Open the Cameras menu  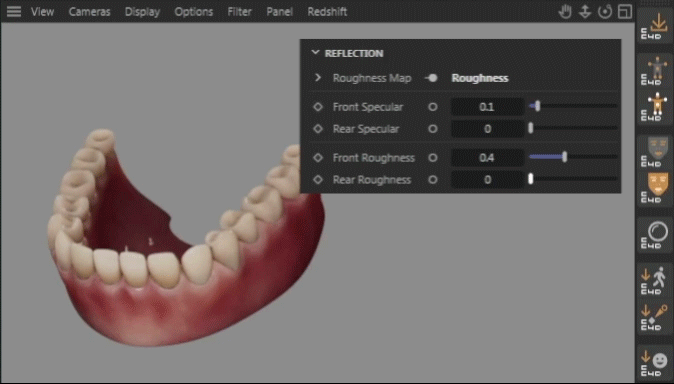tap(89, 12)
